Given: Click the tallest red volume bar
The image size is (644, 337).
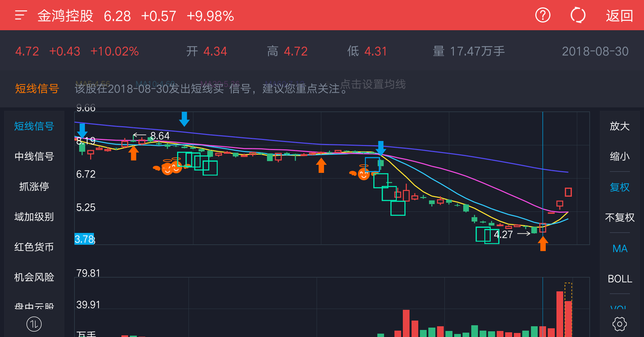Looking at the screenshot, I should point(559,314).
